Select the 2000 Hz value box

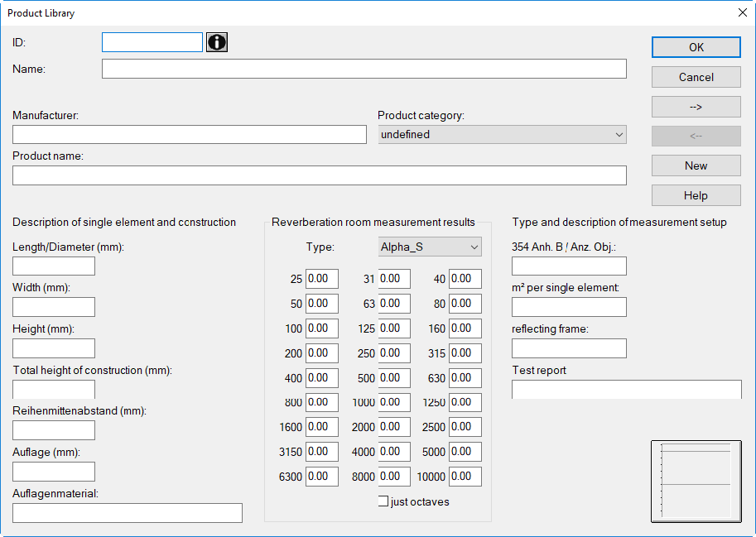click(x=394, y=427)
